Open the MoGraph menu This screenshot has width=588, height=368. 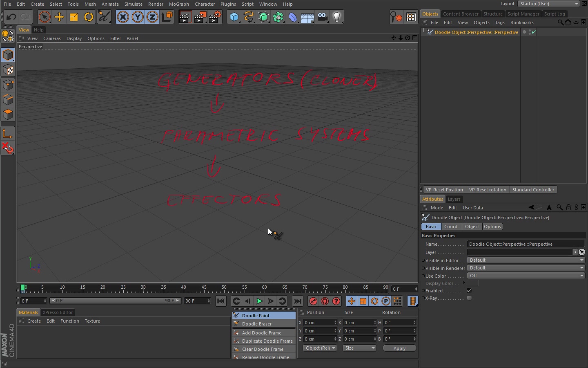coord(179,4)
